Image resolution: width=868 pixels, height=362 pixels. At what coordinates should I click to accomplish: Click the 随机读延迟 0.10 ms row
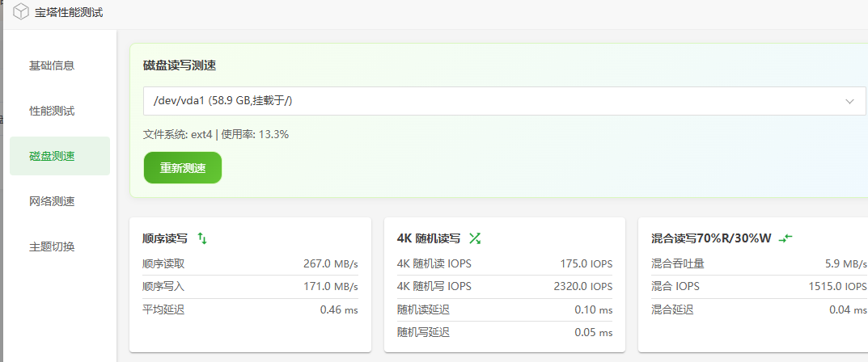click(x=504, y=309)
